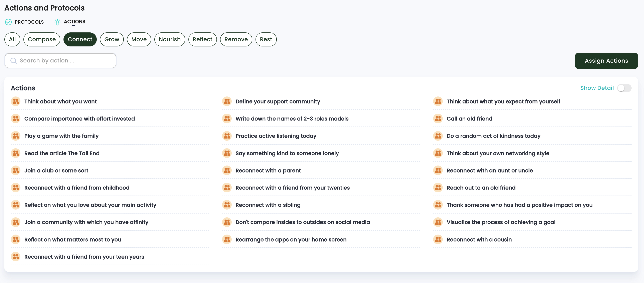Switch to the Protocols tab
Viewport: 644px width, 283px height.
click(x=29, y=22)
